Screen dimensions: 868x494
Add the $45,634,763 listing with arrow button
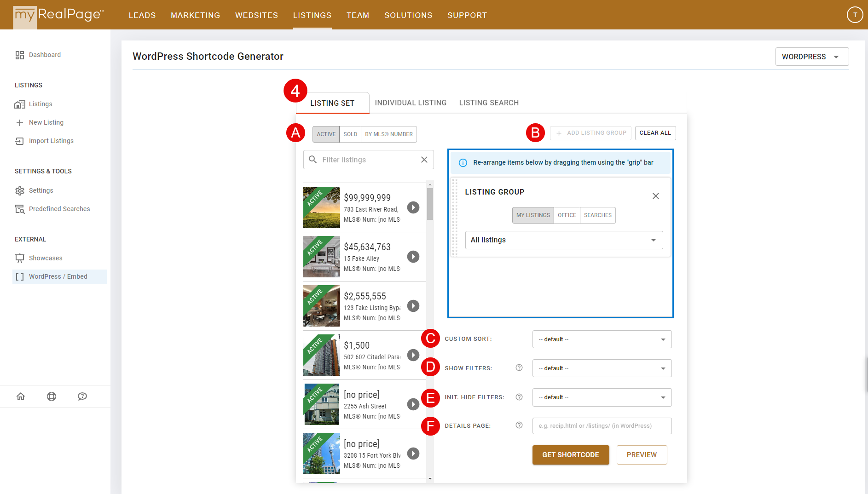[413, 257]
